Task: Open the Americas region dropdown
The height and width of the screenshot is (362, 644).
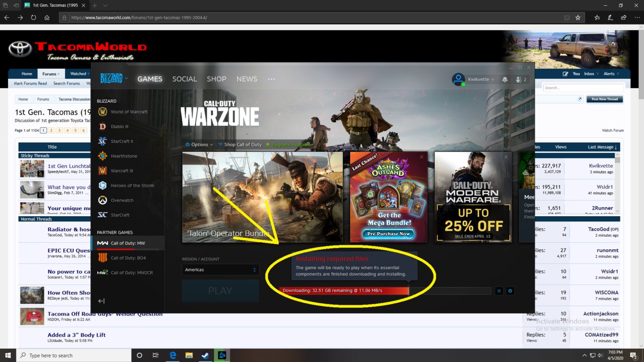Action: pos(220,269)
